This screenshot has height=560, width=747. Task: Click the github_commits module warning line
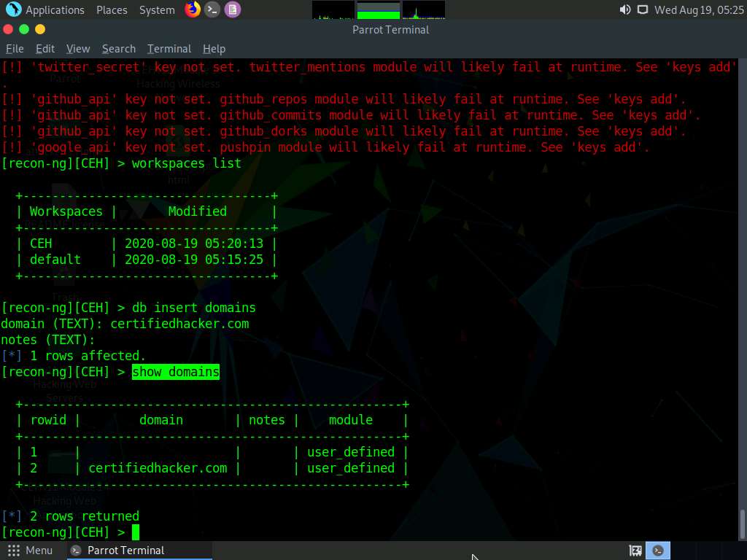coord(351,115)
